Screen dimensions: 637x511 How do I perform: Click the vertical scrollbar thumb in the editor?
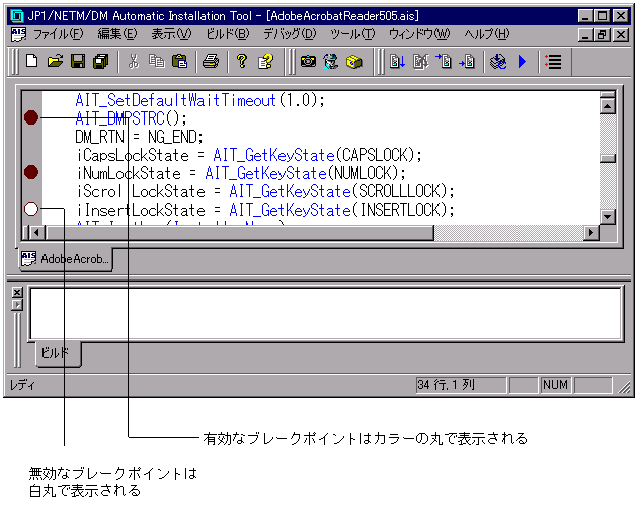(x=608, y=158)
